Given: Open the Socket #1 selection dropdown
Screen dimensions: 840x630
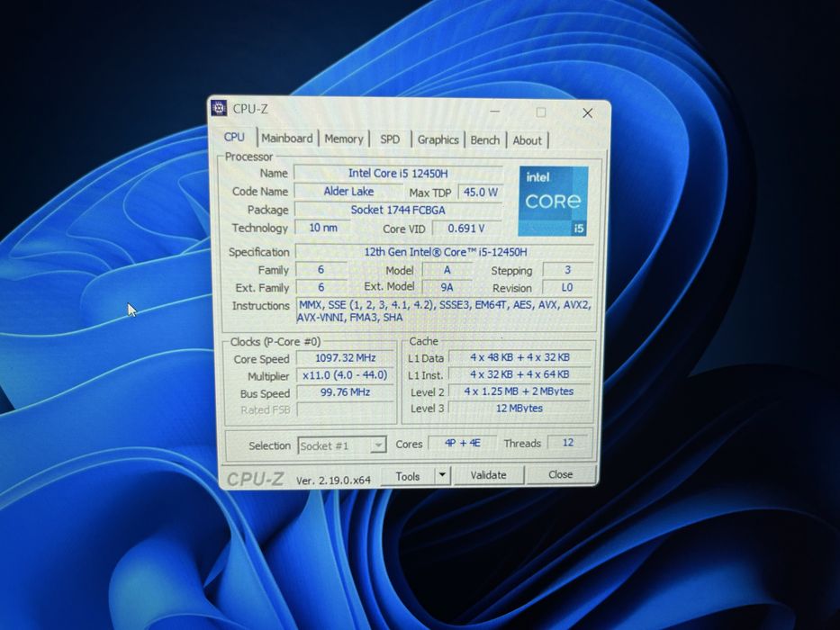Looking at the screenshot, I should (x=341, y=445).
